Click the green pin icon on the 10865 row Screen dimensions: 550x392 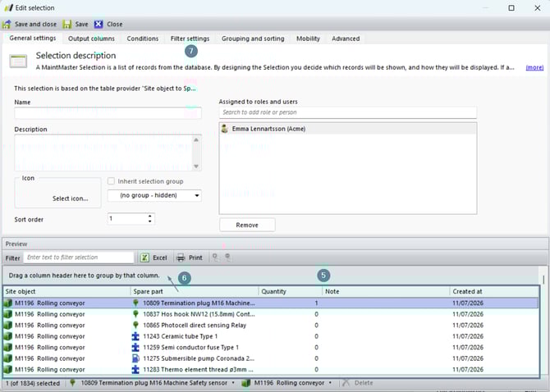[x=135, y=325]
